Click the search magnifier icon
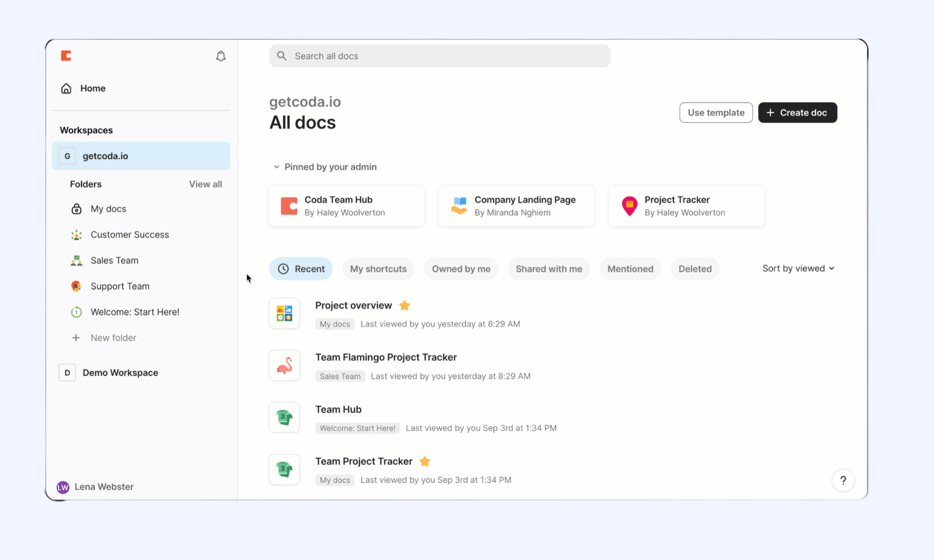 point(282,56)
